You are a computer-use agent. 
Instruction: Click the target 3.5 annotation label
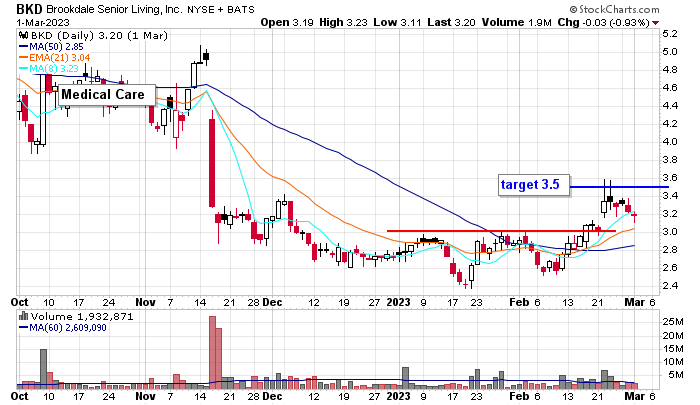pyautogui.click(x=534, y=184)
